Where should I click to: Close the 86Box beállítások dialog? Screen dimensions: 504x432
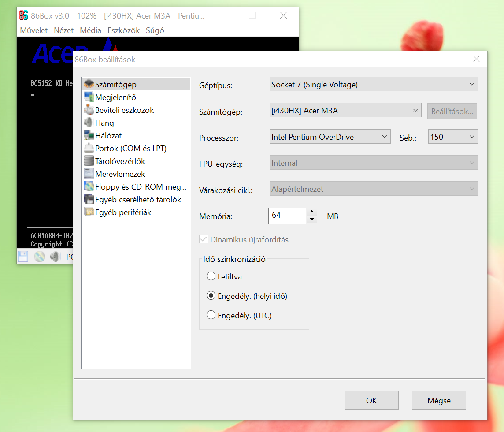point(476,59)
